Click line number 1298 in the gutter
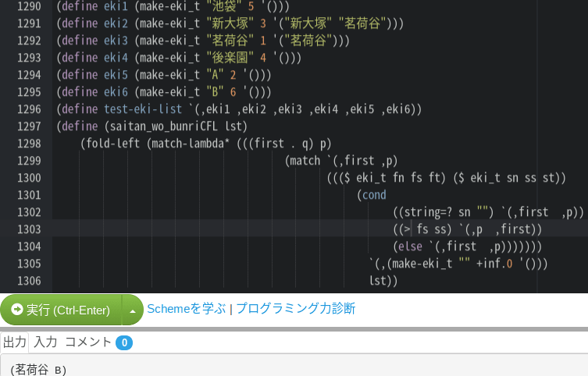Viewport: 588px width, 376px height. point(29,144)
